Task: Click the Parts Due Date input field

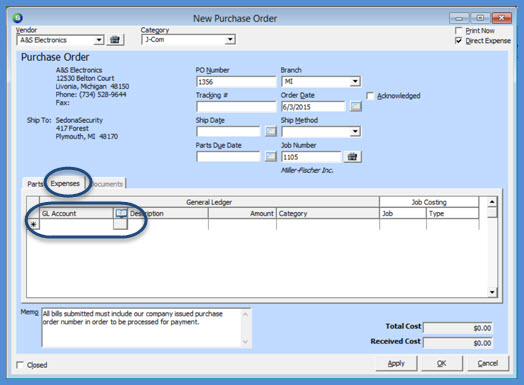Action: tap(228, 157)
